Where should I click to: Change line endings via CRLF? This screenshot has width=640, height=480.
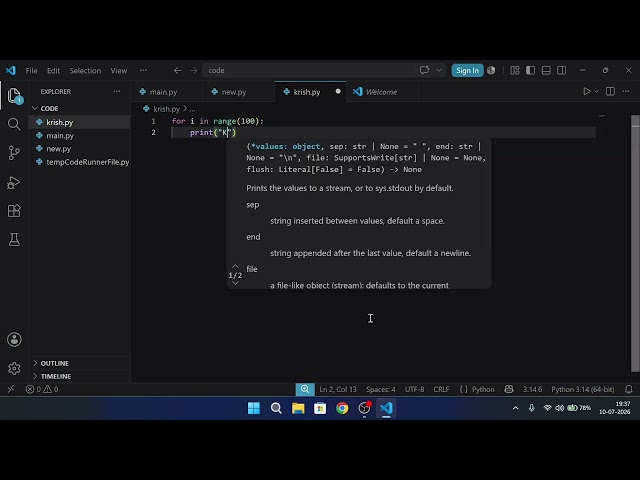(x=441, y=389)
